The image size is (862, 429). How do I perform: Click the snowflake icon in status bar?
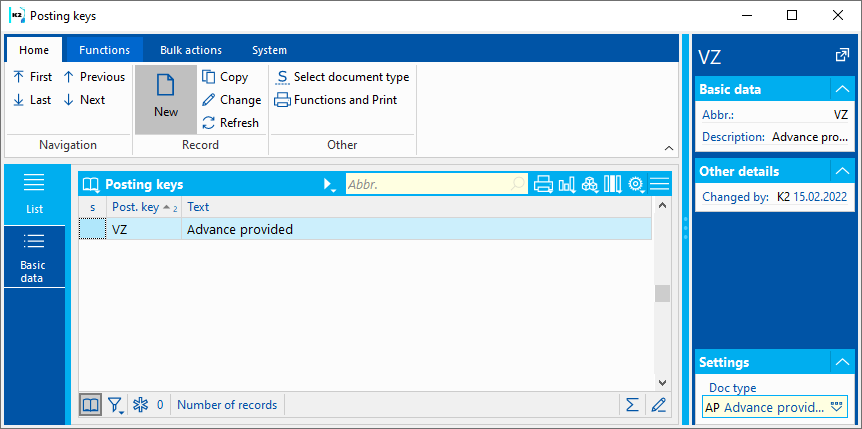(141, 405)
